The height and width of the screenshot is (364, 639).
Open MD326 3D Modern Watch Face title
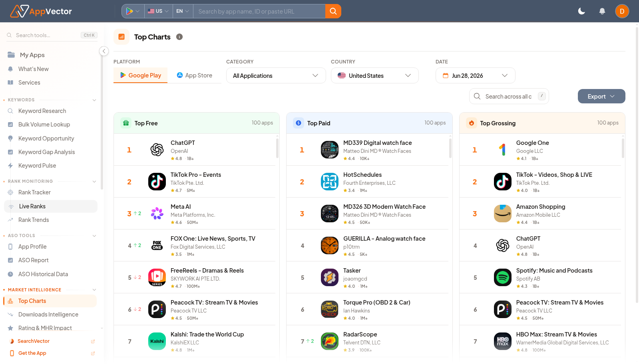coord(384,207)
